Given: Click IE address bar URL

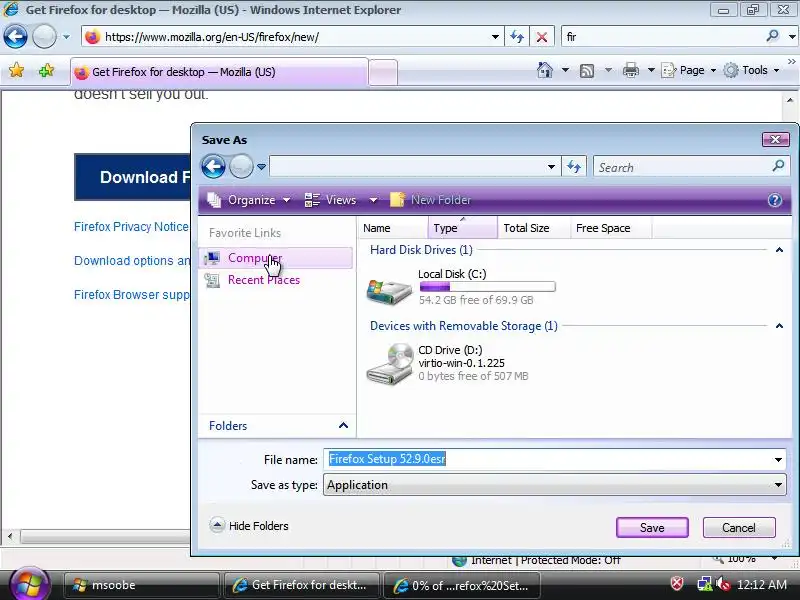Looking at the screenshot, I should tap(294, 37).
